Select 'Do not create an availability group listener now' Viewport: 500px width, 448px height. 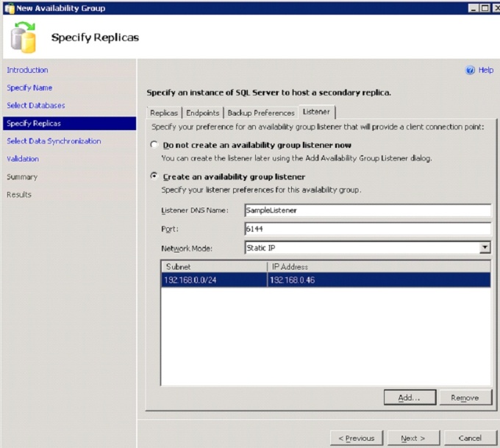(x=154, y=145)
